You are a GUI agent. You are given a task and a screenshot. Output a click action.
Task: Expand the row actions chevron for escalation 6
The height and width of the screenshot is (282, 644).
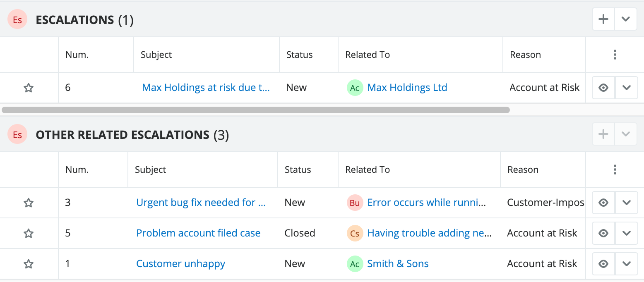626,88
